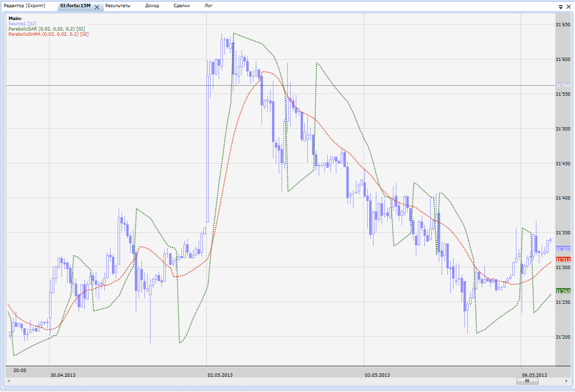The width and height of the screenshot is (575, 392).
Task: Click the Main: pane title
Action: click(15, 18)
